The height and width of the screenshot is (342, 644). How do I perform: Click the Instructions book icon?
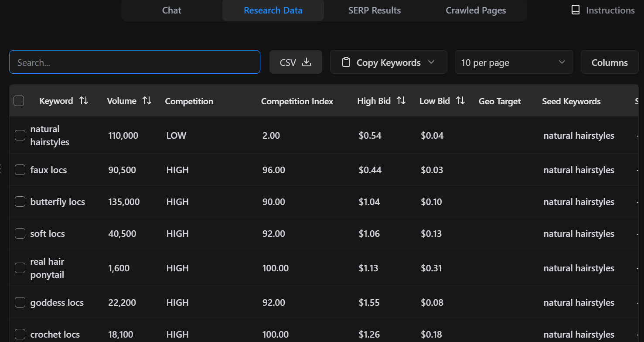(576, 10)
